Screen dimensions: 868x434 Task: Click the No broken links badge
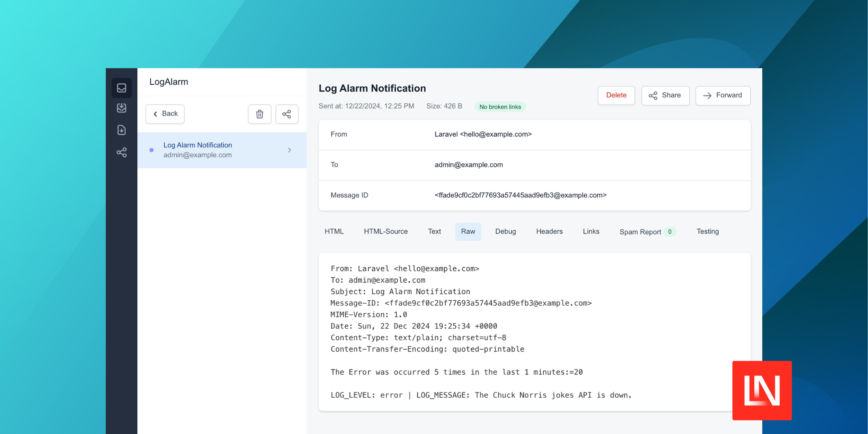click(500, 107)
